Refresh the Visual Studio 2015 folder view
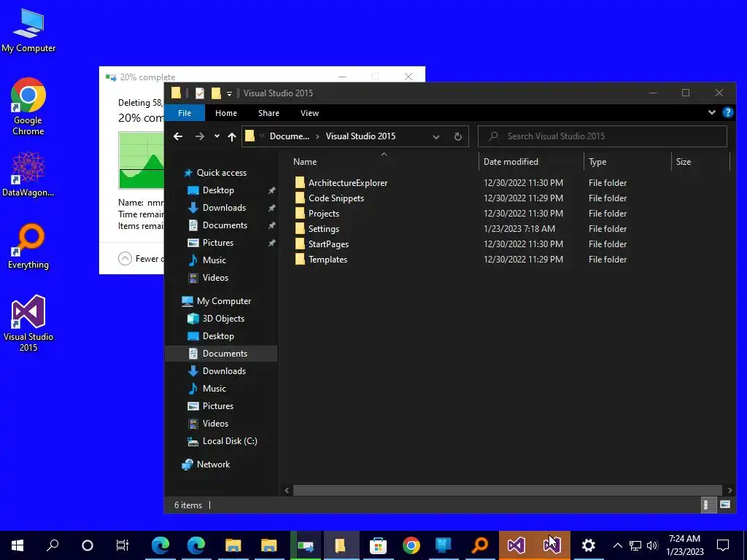The image size is (747, 560). tap(458, 136)
